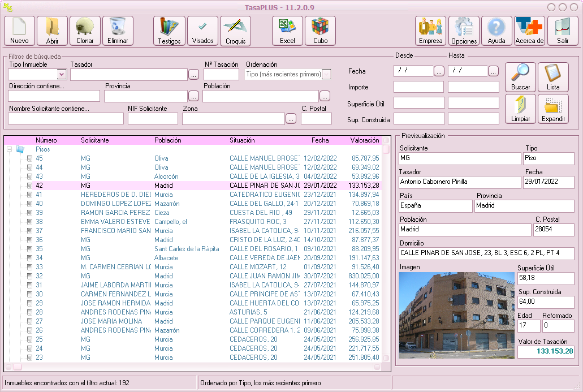This screenshot has height=392, width=583.
Task: Expand the Ordenación combo box
Action: (326, 74)
